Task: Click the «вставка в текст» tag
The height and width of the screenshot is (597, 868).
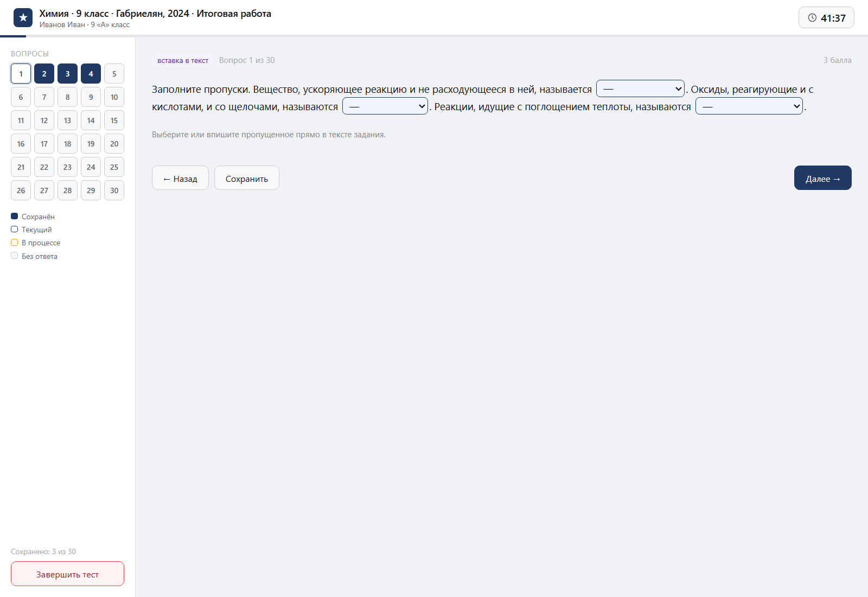Action: click(x=183, y=60)
